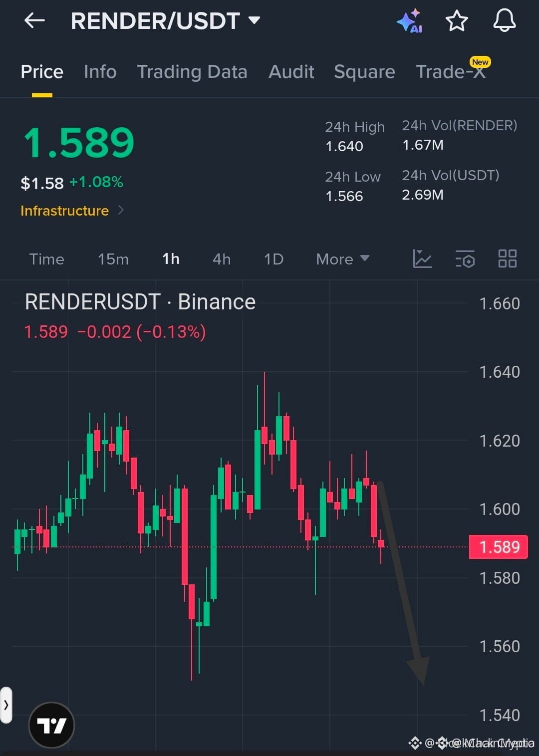Click the 24h Vol(USDT) value 2.69M
The width and height of the screenshot is (539, 756).
[x=423, y=195]
